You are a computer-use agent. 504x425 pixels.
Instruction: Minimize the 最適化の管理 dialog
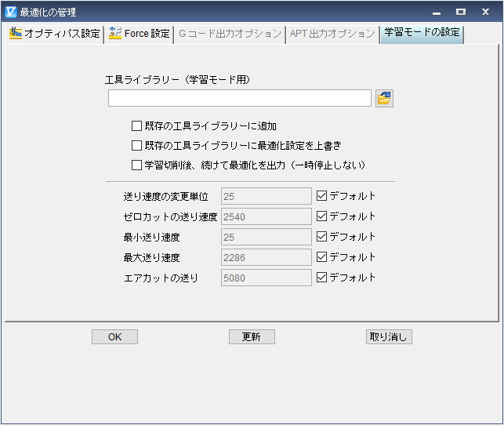(x=437, y=12)
